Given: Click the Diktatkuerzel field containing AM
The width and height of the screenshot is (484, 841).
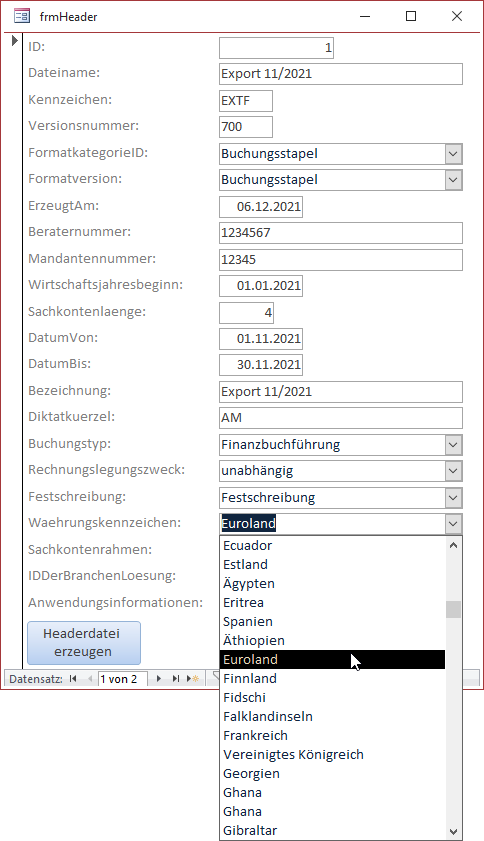Looking at the screenshot, I should (341, 418).
